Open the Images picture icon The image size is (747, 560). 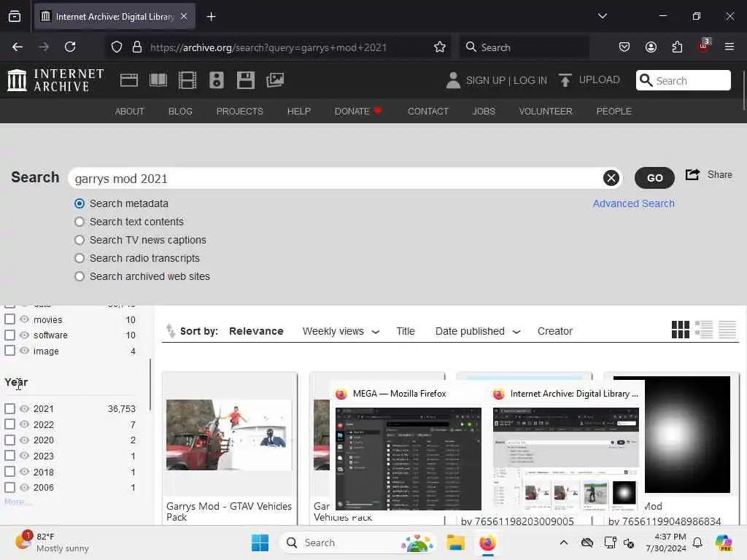(275, 80)
